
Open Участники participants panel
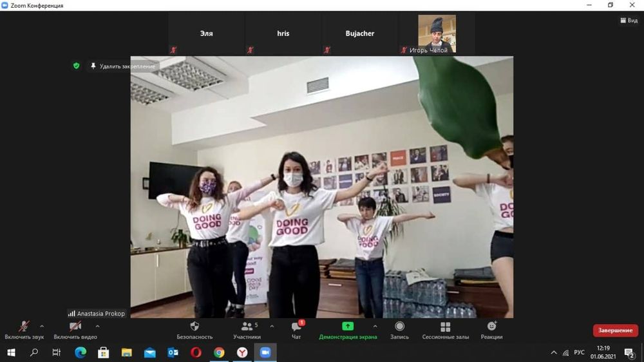pyautogui.click(x=247, y=330)
